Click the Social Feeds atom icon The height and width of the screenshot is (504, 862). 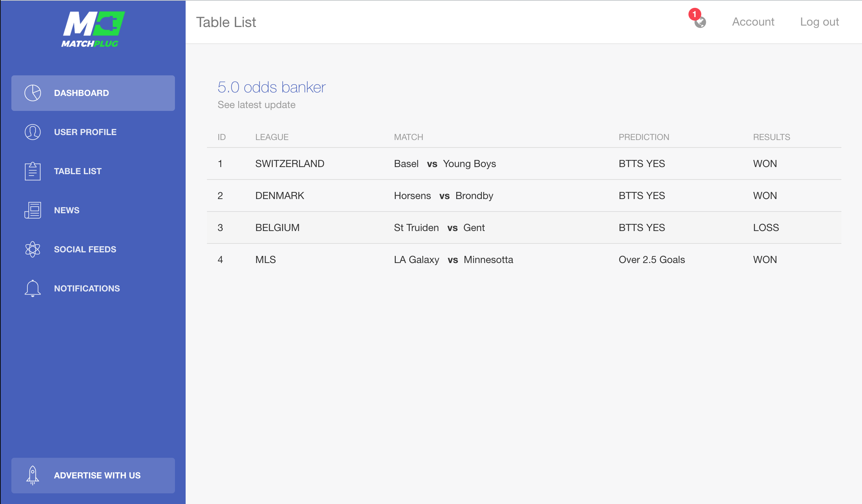click(33, 249)
